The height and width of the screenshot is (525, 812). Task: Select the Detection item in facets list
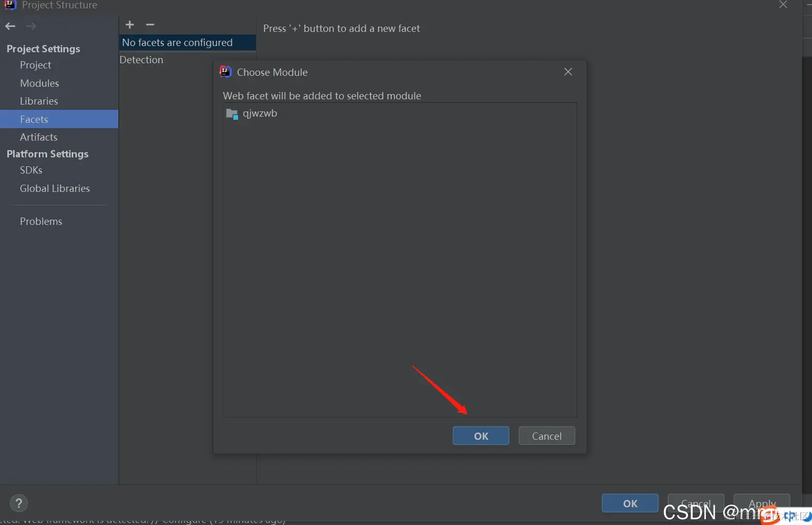click(x=141, y=60)
